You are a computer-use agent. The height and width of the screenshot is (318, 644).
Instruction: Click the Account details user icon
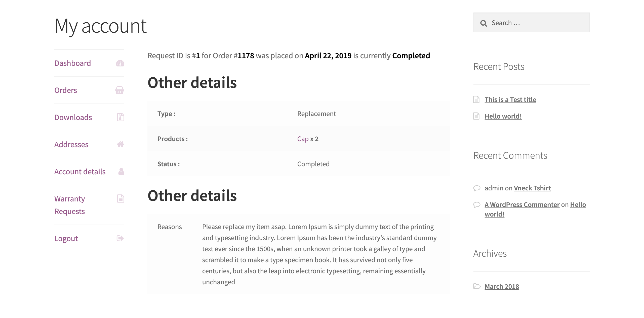pyautogui.click(x=121, y=172)
